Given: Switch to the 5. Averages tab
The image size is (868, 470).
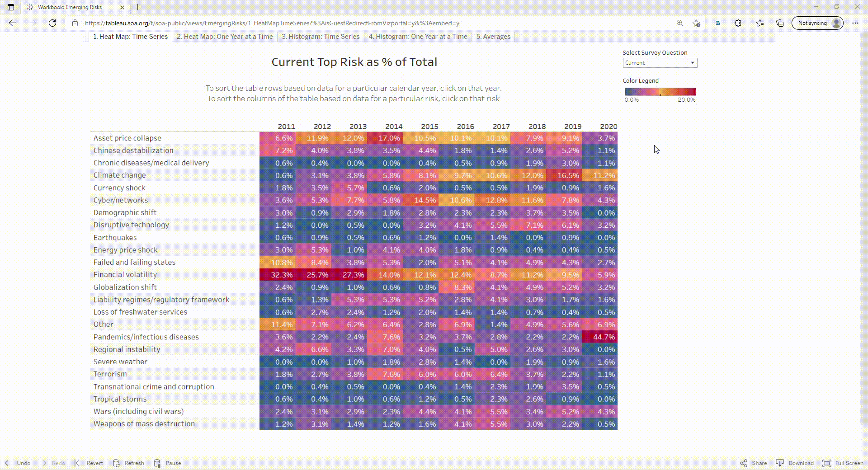Looking at the screenshot, I should (493, 37).
